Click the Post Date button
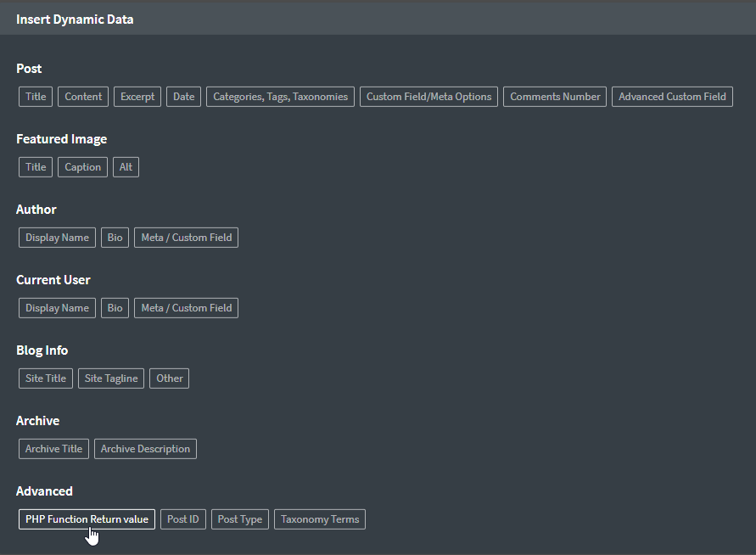This screenshot has width=756, height=555. [x=183, y=97]
